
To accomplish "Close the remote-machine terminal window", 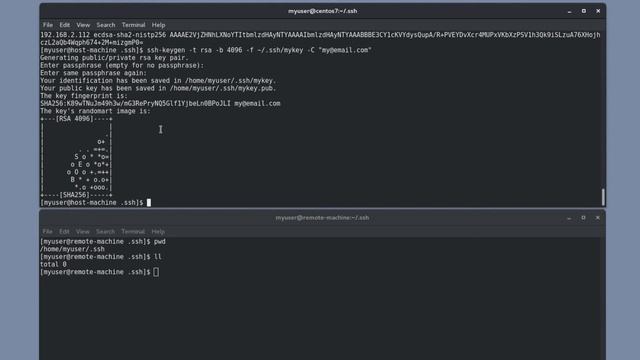I will click(x=598, y=218).
